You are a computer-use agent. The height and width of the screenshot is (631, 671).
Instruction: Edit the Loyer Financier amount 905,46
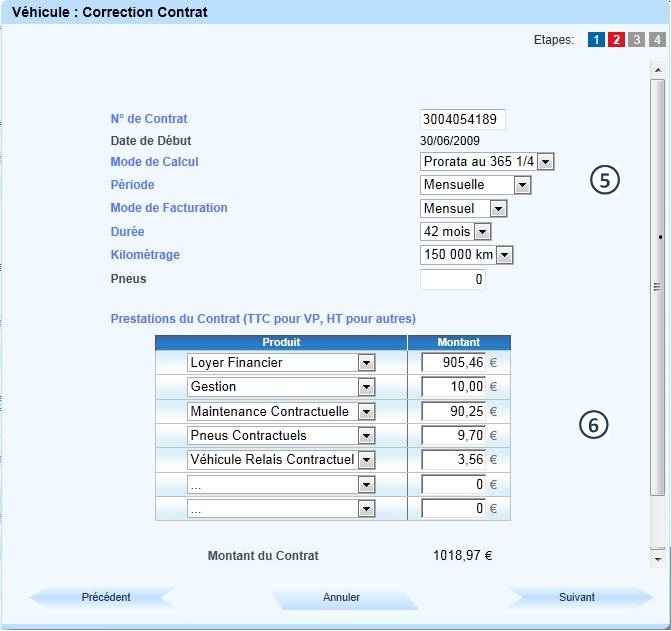[x=454, y=363]
